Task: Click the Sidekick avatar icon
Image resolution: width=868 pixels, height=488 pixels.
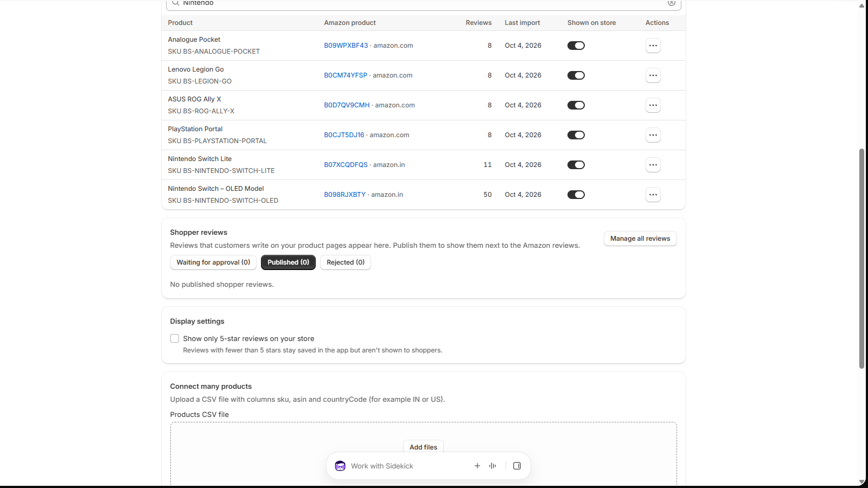Action: pos(340,466)
